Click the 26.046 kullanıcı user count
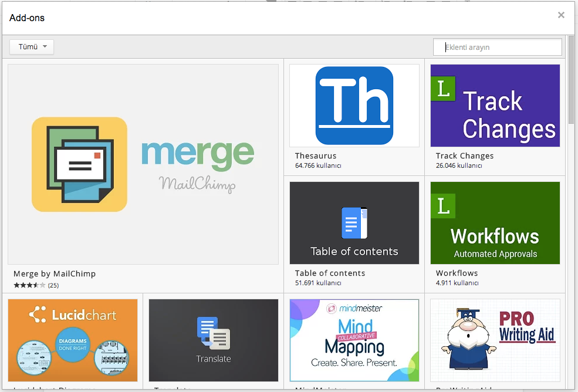Viewport: 578px width, 392px height. (459, 165)
